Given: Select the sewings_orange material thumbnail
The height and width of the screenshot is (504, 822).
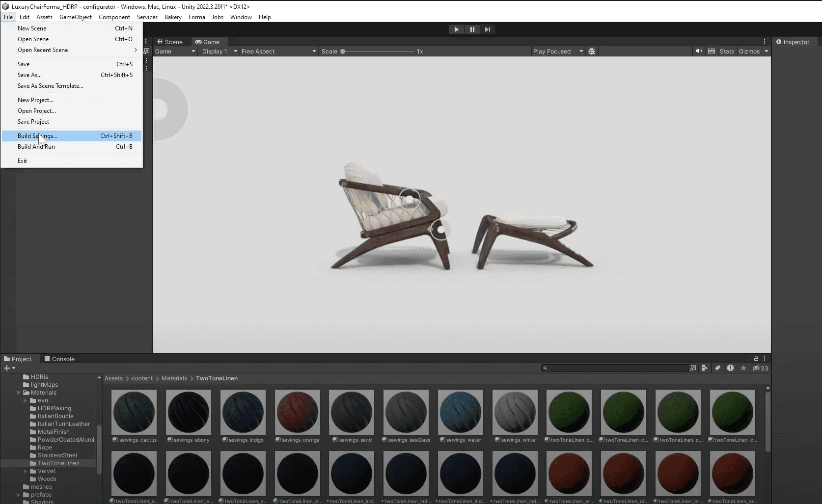Looking at the screenshot, I should (297, 412).
